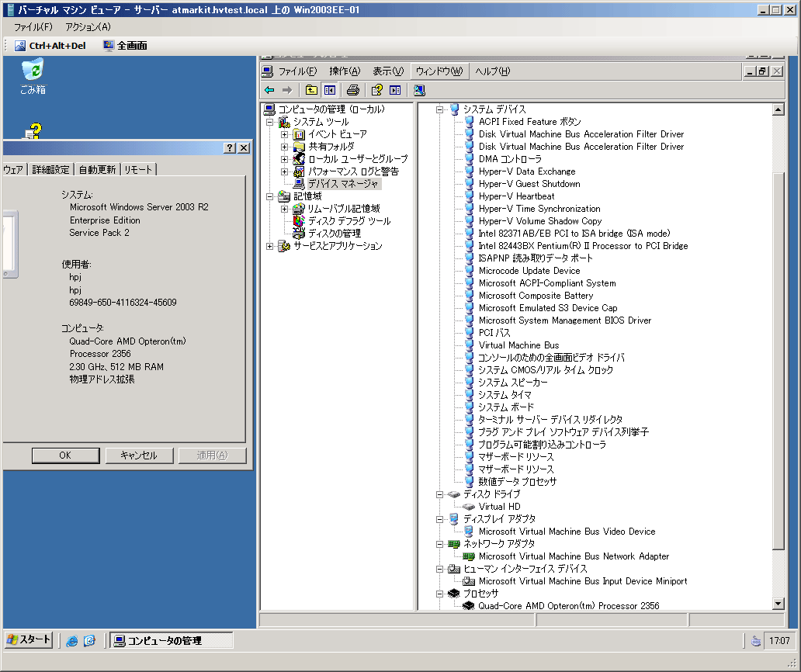Click the second quick launch icon beside IE
801x672 pixels.
(x=89, y=640)
